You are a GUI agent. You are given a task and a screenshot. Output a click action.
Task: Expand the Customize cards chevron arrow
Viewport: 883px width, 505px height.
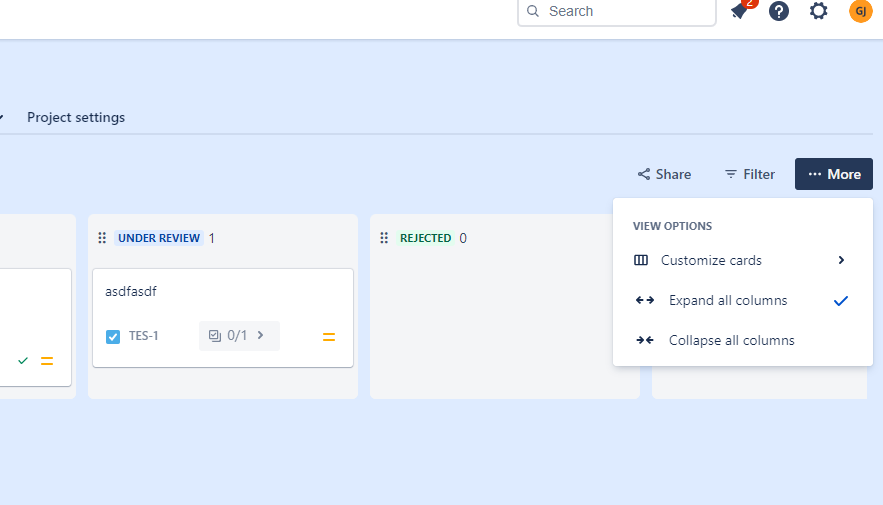(841, 260)
